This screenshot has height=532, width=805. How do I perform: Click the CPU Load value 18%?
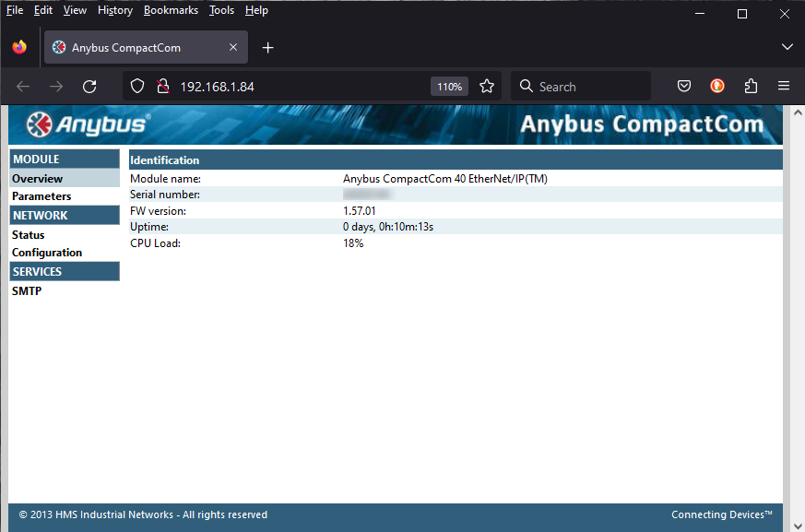pyautogui.click(x=353, y=242)
